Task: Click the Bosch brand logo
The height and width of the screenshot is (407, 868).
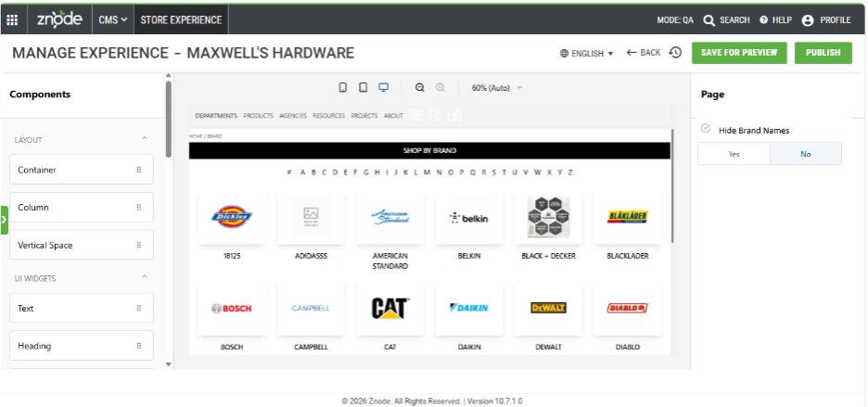Action: coord(232,309)
